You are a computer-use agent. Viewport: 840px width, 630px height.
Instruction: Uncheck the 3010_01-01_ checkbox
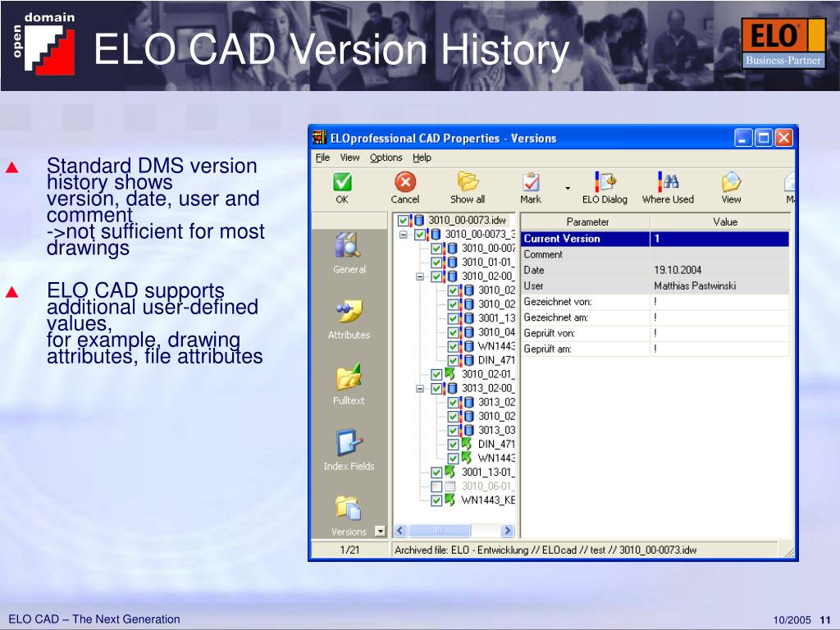tap(436, 262)
